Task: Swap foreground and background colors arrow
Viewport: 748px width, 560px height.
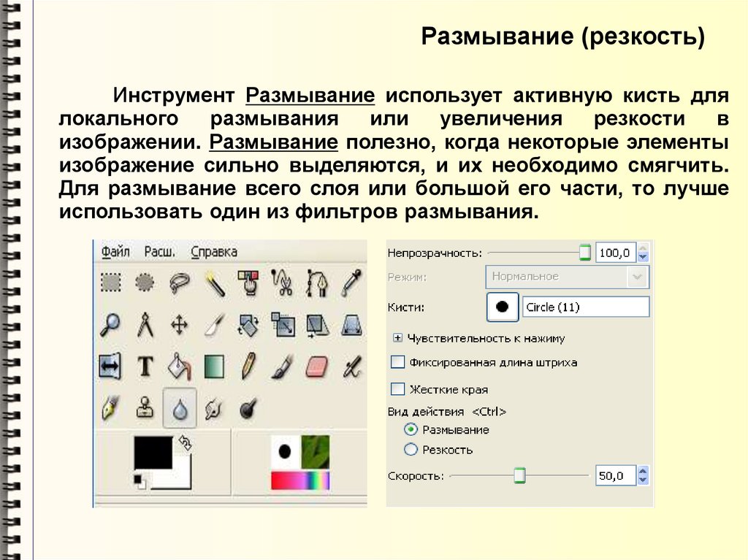Action: 185,443
